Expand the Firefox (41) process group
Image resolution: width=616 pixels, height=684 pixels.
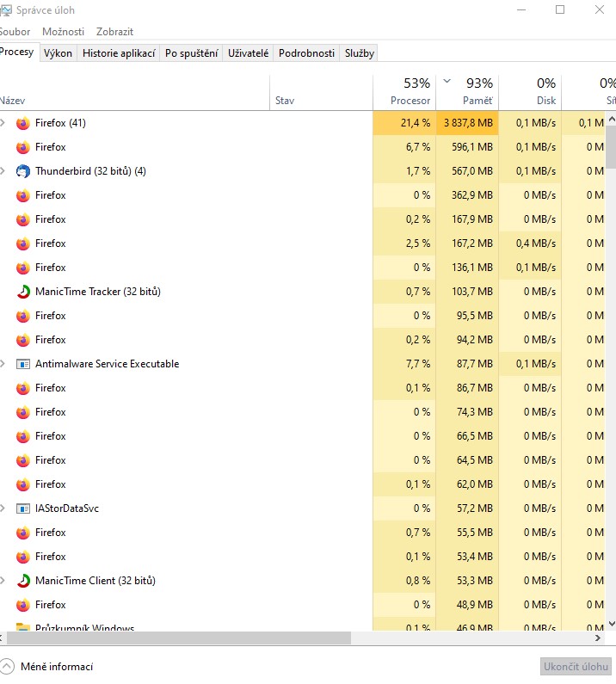tap(3, 122)
